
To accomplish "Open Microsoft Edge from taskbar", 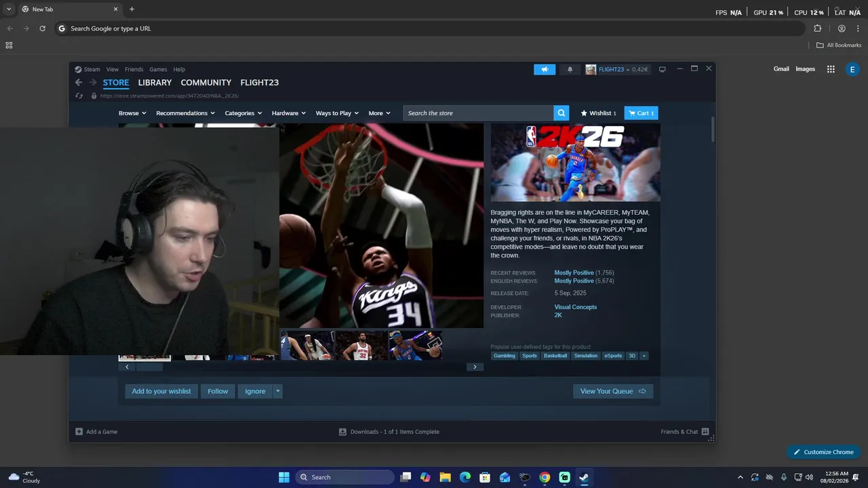I will (x=465, y=477).
